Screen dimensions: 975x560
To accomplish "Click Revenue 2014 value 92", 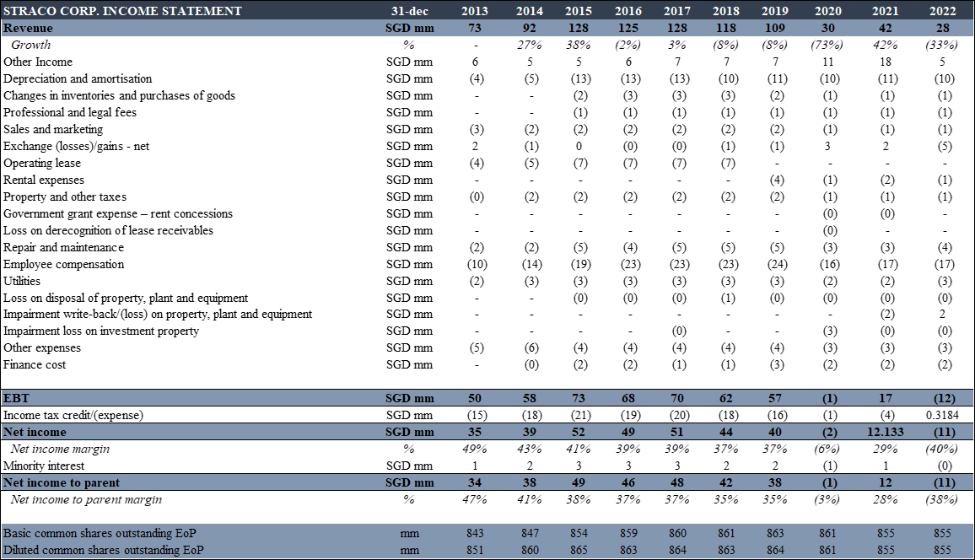I will pyautogui.click(x=529, y=28).
